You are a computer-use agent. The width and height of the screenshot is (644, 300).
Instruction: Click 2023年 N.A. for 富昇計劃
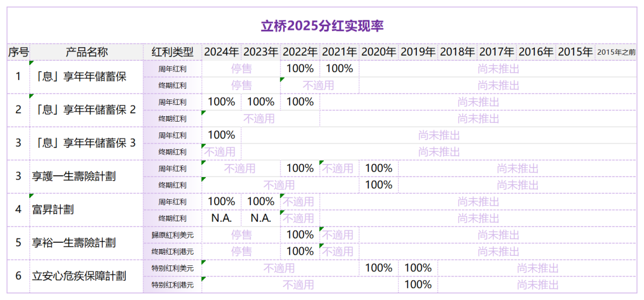point(261,218)
